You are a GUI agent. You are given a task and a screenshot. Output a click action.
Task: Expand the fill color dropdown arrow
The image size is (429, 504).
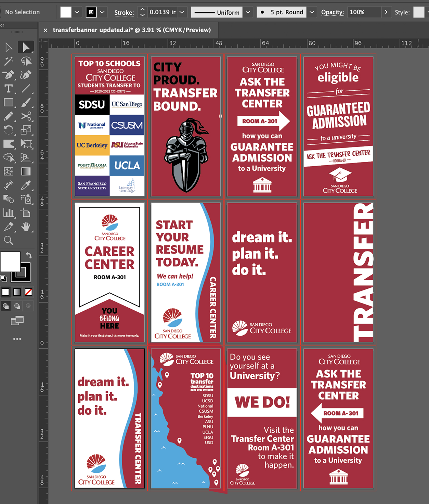click(x=77, y=12)
